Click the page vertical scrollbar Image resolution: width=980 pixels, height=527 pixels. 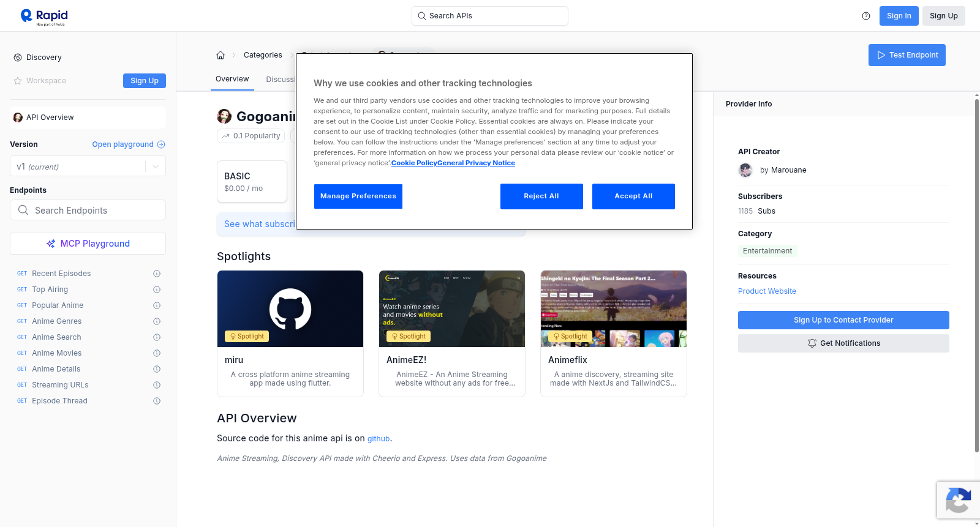[x=976, y=275]
